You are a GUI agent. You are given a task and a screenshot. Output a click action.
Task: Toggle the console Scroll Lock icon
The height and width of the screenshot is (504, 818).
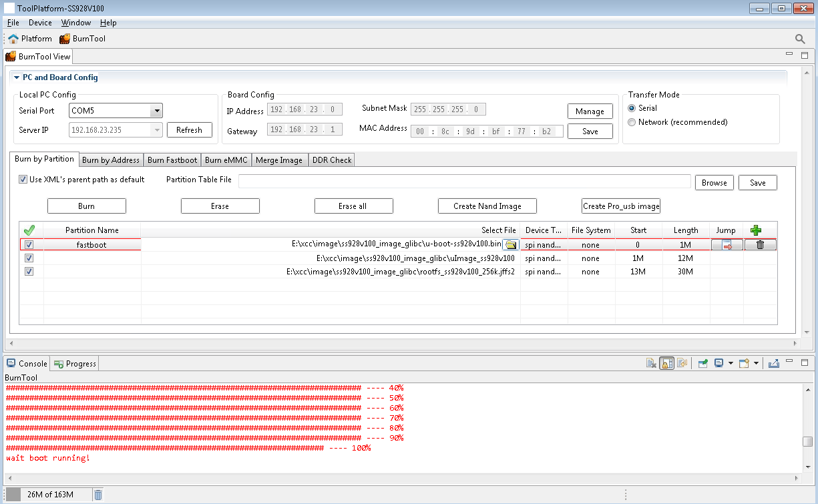point(666,363)
